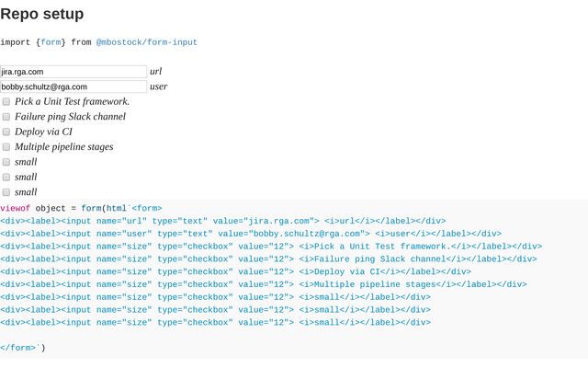Viewport: 588px width, 368px height.
Task: Open the @mbostock/form-input link
Action: [x=146, y=42]
